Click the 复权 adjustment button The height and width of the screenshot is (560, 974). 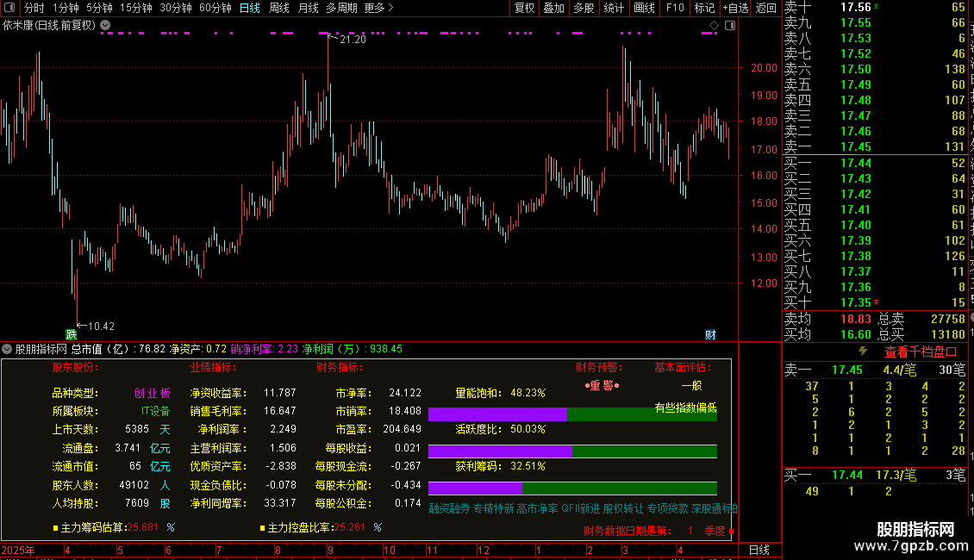click(x=524, y=8)
